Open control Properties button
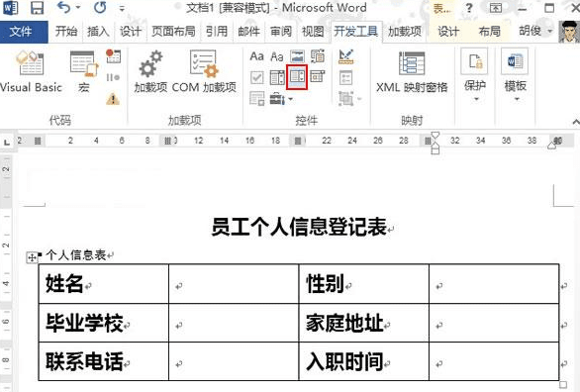This screenshot has height=392, width=580. tap(345, 77)
